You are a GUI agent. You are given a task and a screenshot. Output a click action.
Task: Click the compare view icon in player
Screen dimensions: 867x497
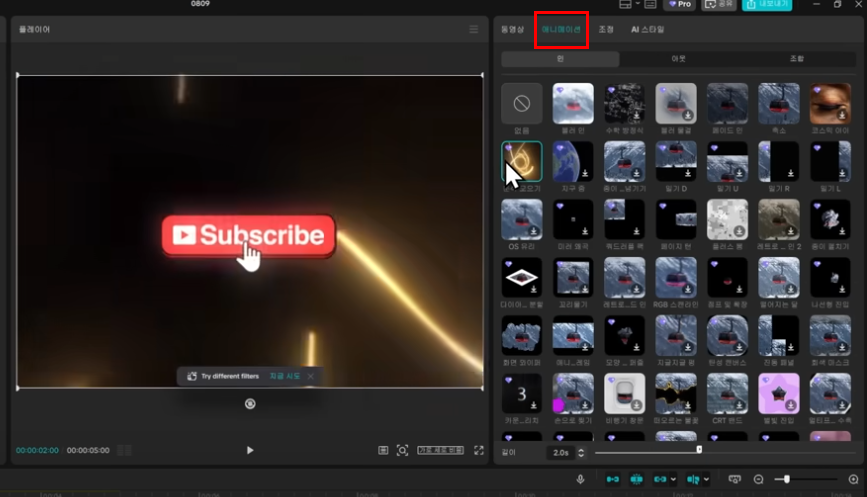coord(383,450)
